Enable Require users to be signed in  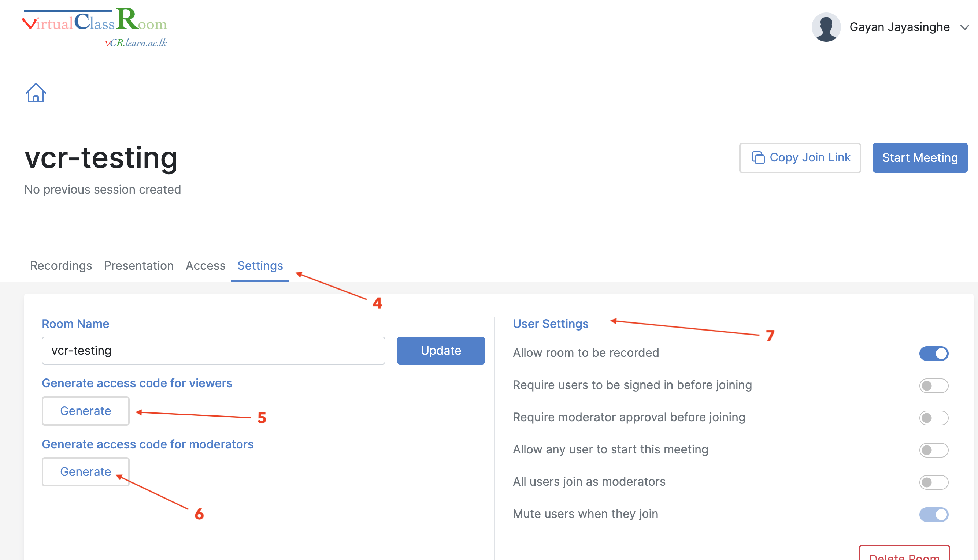pyautogui.click(x=933, y=385)
